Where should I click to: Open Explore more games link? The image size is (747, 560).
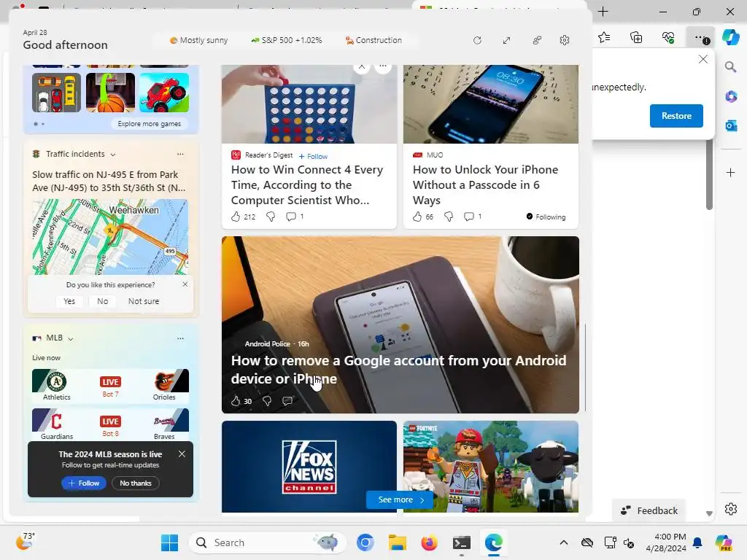coord(149,124)
